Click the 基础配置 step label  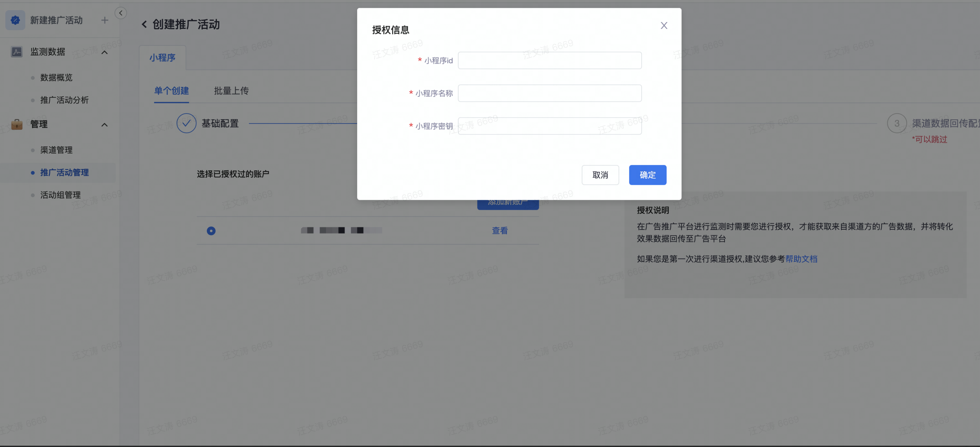220,123
